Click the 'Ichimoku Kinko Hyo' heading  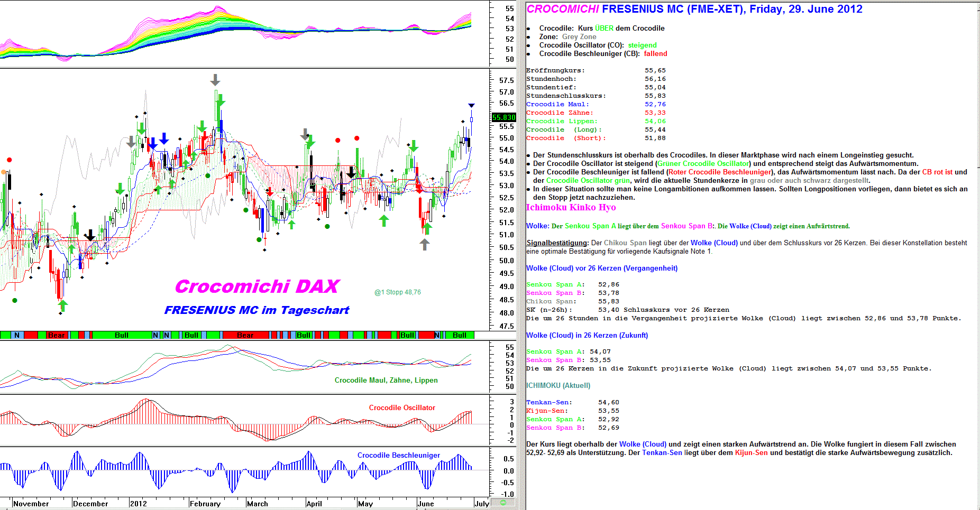(571, 207)
